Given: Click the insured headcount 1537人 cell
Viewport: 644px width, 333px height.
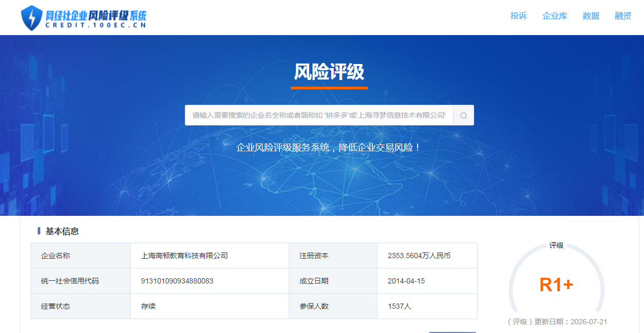Looking at the screenshot, I should click(x=427, y=306).
